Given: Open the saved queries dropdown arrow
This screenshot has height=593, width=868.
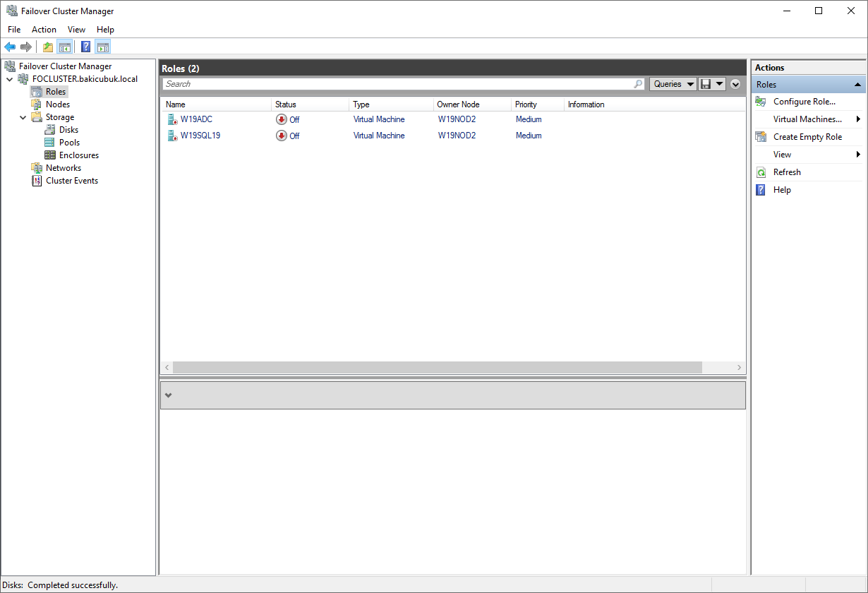Looking at the screenshot, I should coord(719,84).
